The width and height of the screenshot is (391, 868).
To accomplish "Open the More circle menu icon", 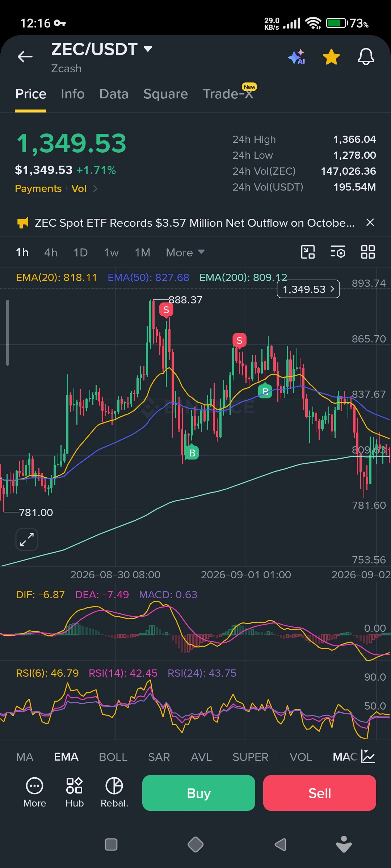I will coord(35,792).
